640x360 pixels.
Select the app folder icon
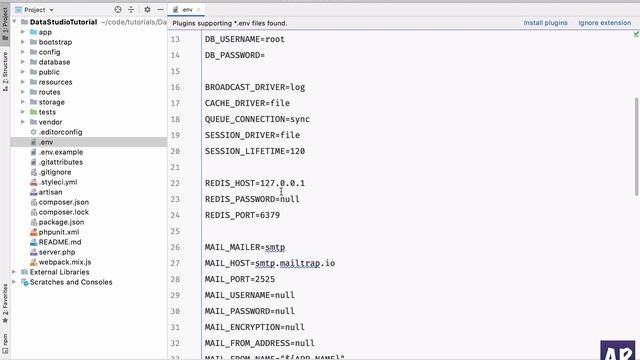click(33, 32)
